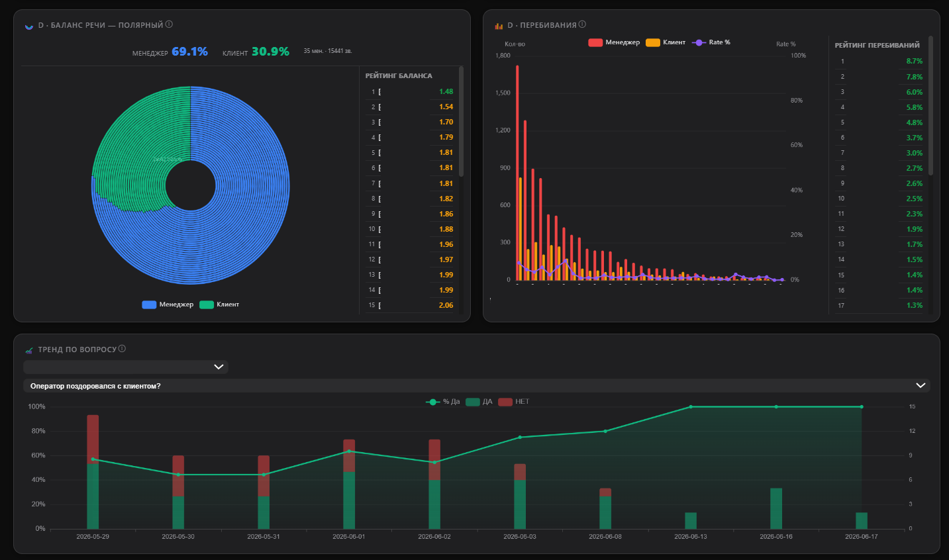Toggle the green Клиент legend in polar chart
949x560 pixels.
coord(220,304)
